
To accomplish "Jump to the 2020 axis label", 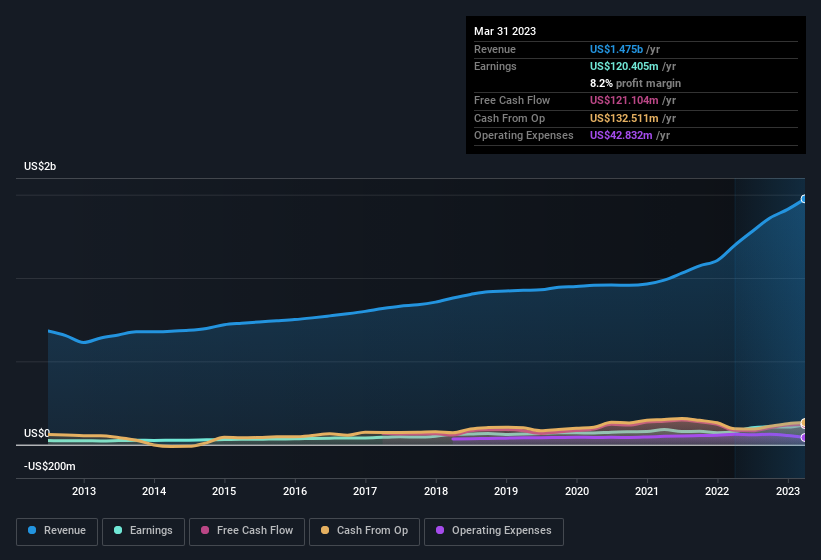I will point(577,491).
